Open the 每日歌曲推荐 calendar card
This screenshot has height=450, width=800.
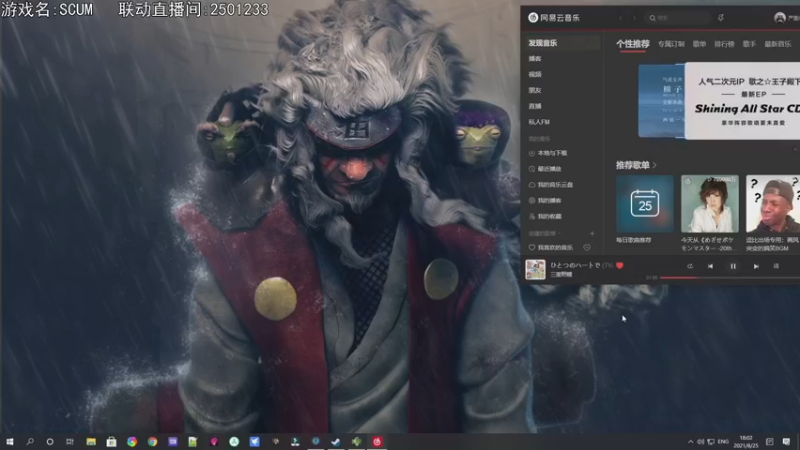pos(645,204)
